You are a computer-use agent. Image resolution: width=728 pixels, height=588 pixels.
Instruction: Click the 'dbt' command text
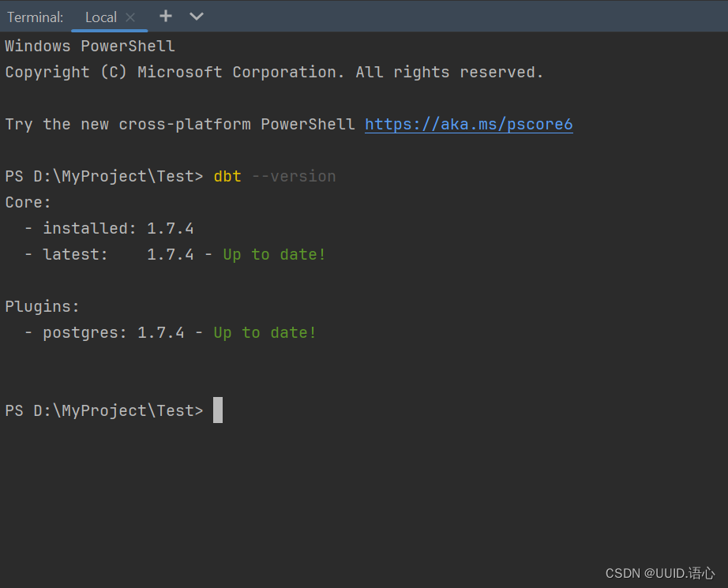[227, 176]
